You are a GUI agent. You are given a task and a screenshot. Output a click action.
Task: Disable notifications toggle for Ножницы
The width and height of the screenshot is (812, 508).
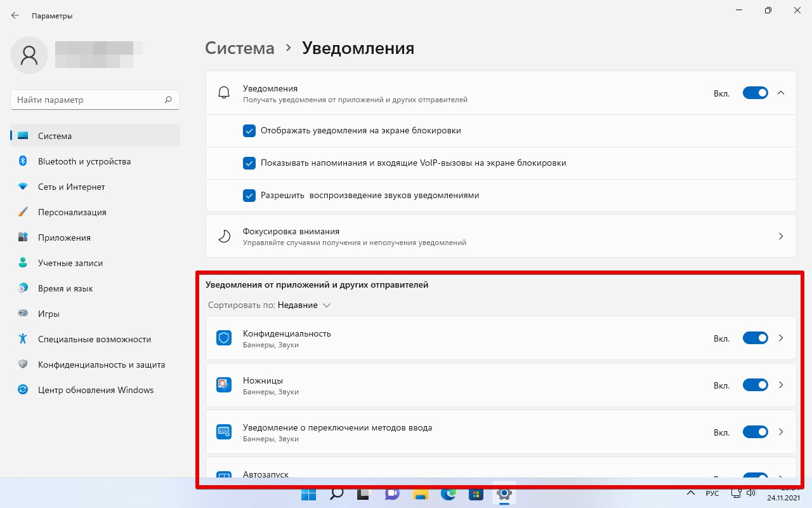[756, 385]
